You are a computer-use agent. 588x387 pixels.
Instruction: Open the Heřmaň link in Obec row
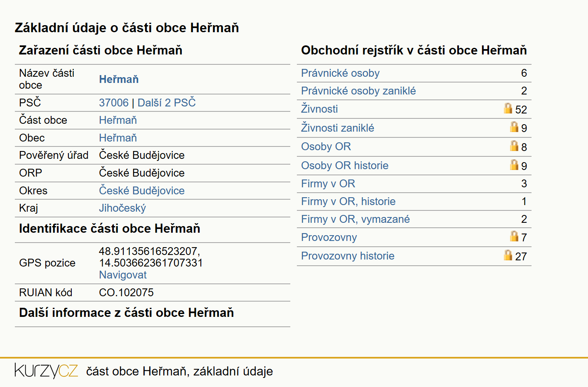118,138
